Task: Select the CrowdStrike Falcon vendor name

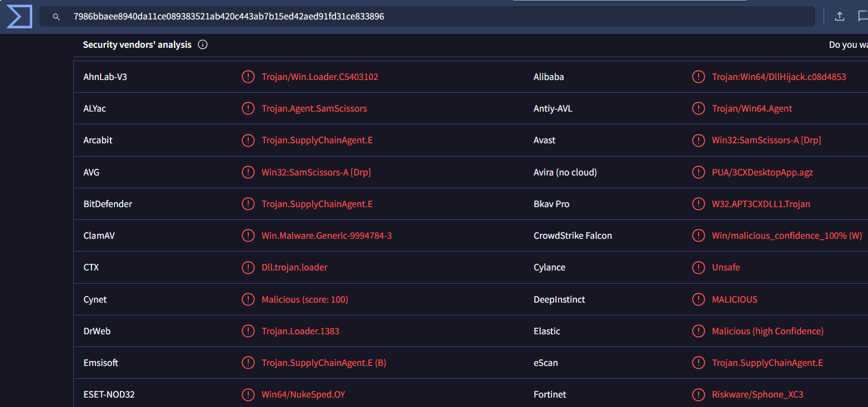Action: point(573,235)
